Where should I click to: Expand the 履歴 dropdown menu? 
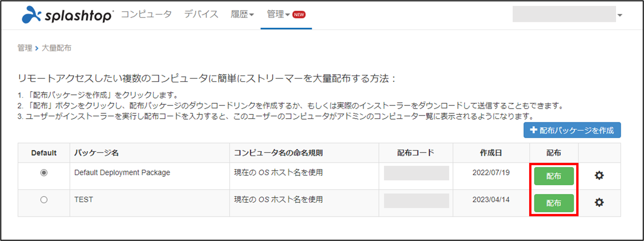(242, 14)
